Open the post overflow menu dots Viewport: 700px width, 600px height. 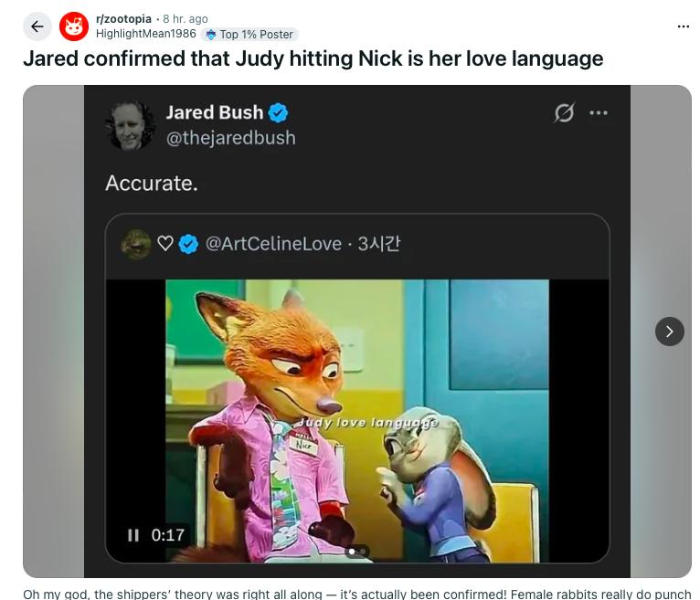click(683, 26)
